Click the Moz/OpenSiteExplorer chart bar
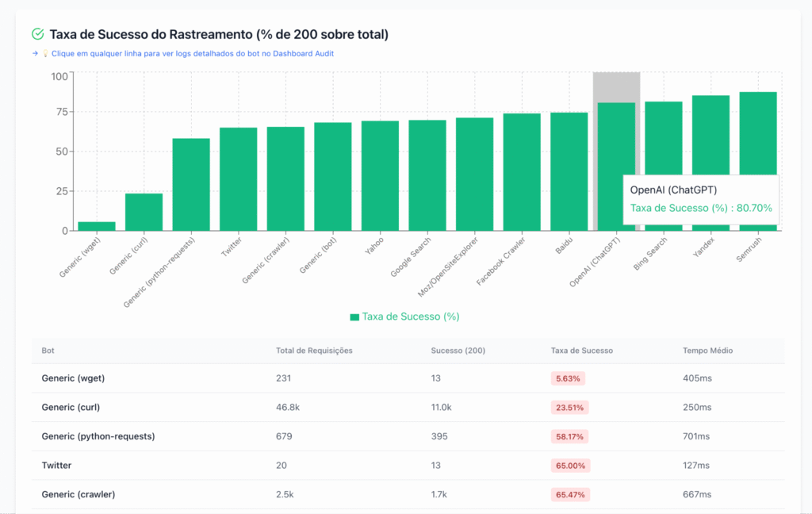This screenshot has height=514, width=812. click(x=474, y=174)
